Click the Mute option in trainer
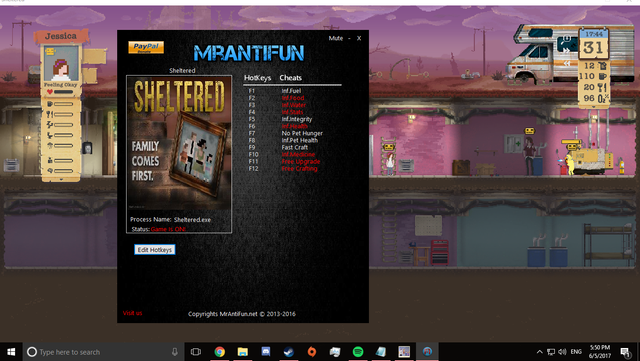 (x=336, y=38)
